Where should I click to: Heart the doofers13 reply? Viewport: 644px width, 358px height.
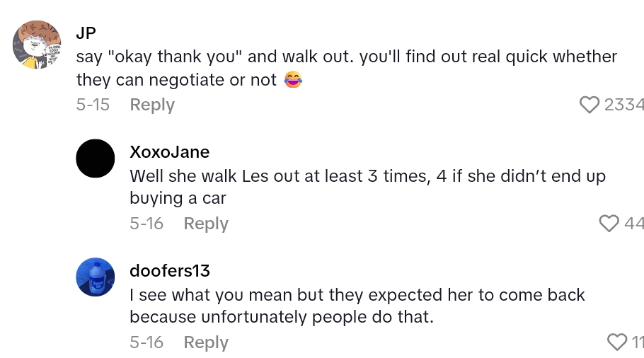pyautogui.click(x=617, y=342)
